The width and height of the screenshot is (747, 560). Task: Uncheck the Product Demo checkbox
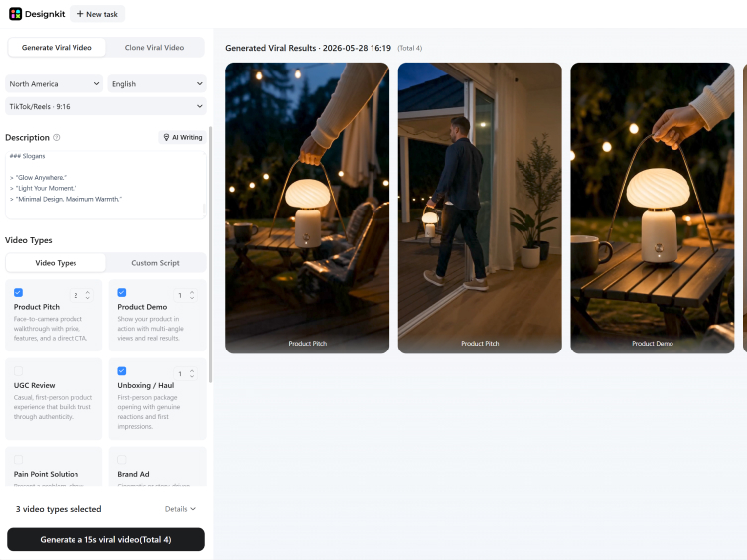(122, 292)
